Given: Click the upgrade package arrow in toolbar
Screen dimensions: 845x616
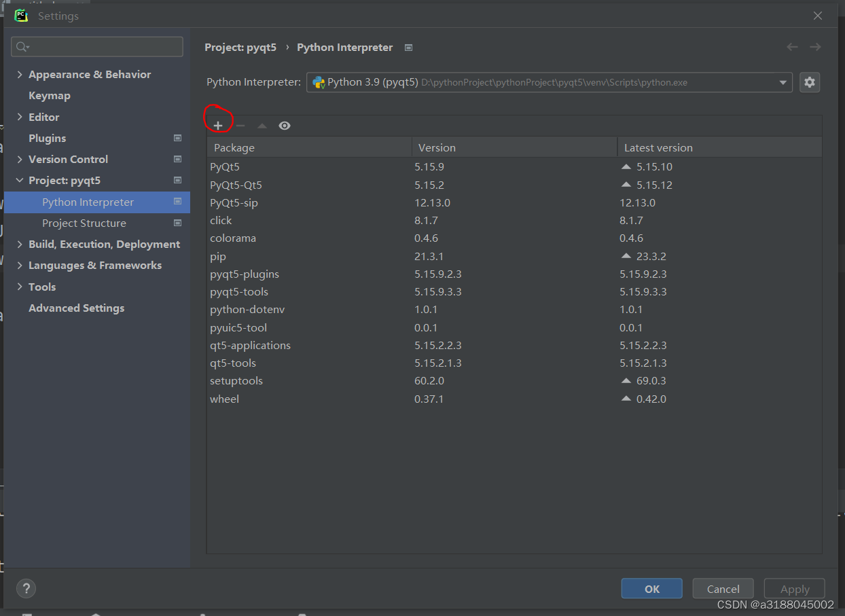Looking at the screenshot, I should coord(262,126).
